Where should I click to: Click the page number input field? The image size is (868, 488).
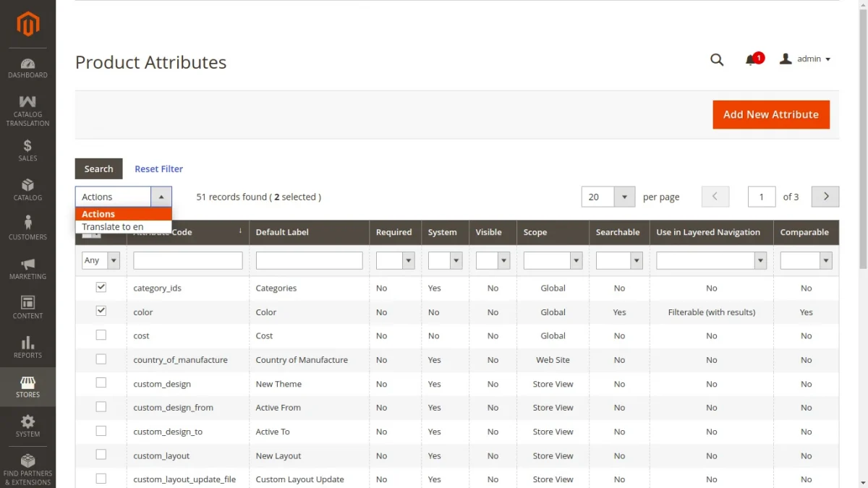tap(761, 196)
